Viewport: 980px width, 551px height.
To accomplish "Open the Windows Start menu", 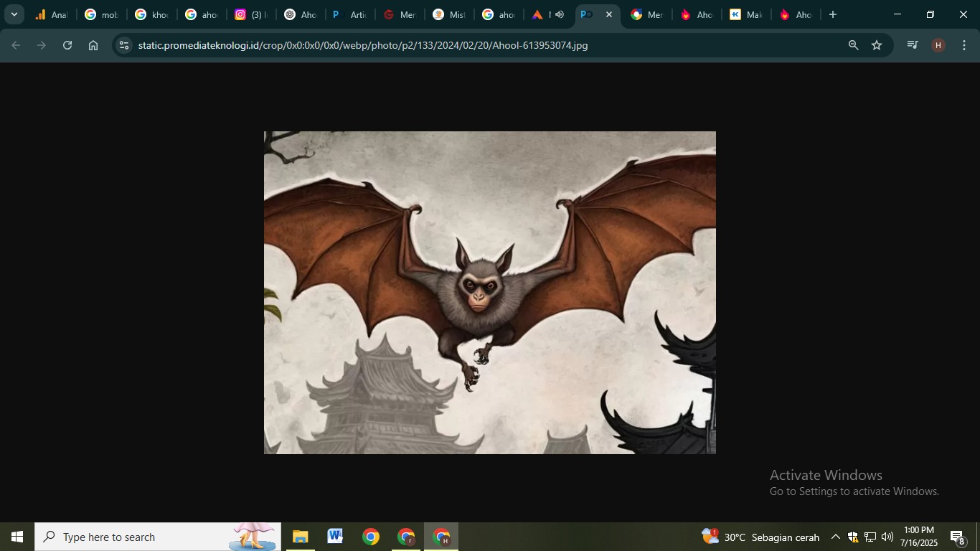I will pyautogui.click(x=17, y=537).
